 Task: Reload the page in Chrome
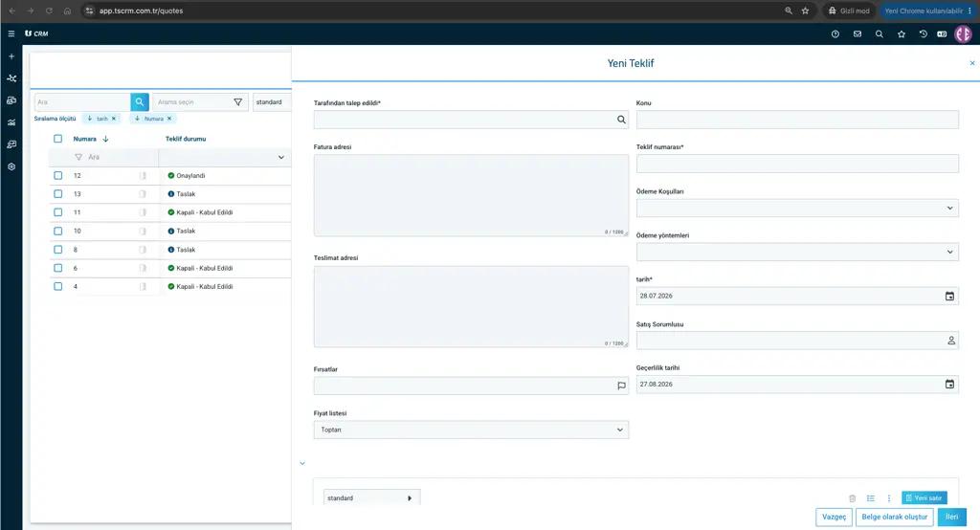tap(49, 11)
